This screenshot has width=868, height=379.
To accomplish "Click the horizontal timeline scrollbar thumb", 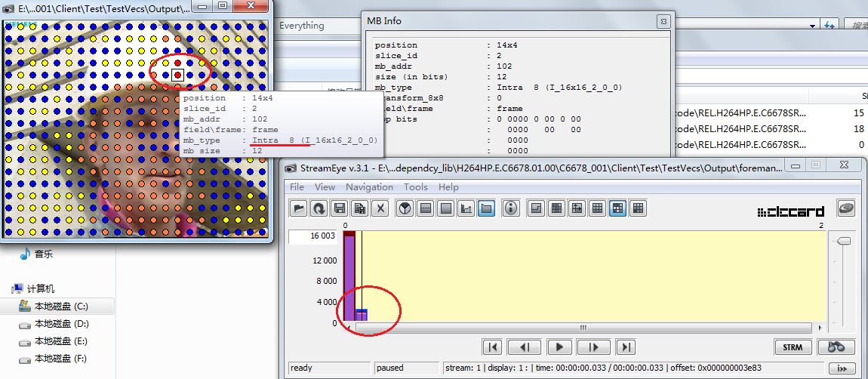I will coord(583,328).
